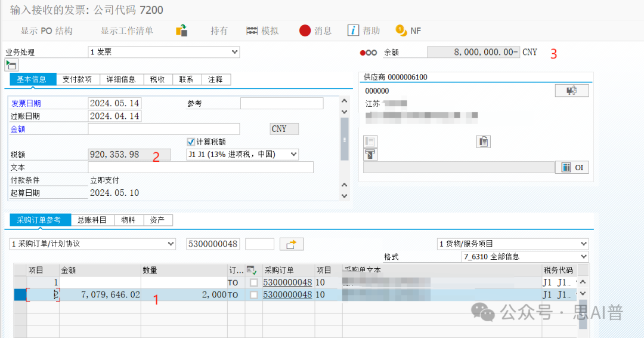The height and width of the screenshot is (338, 644).
Task: Check the selection box in item row 1
Action: tap(255, 282)
